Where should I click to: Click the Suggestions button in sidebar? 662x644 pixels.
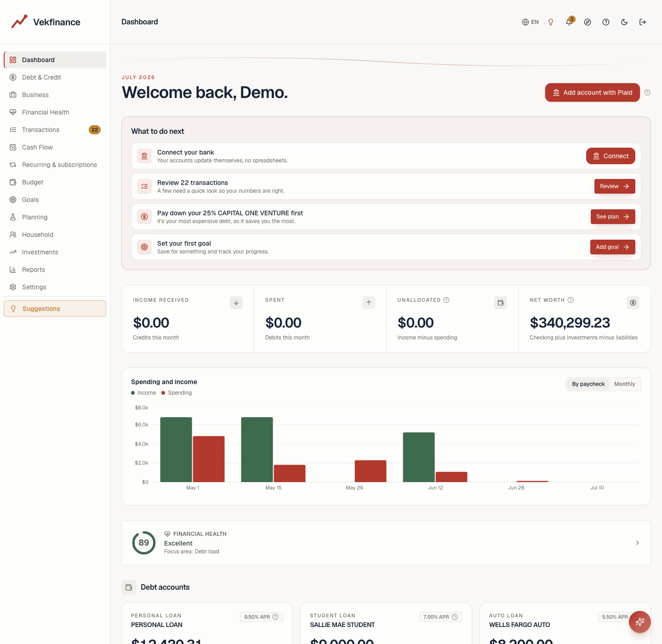pyautogui.click(x=55, y=309)
